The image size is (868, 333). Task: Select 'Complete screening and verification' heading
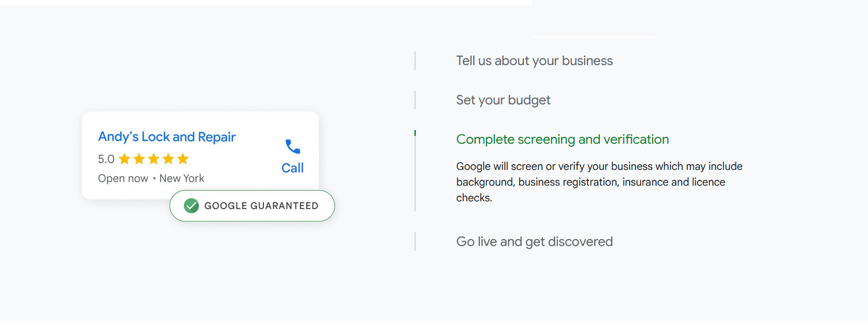(562, 139)
